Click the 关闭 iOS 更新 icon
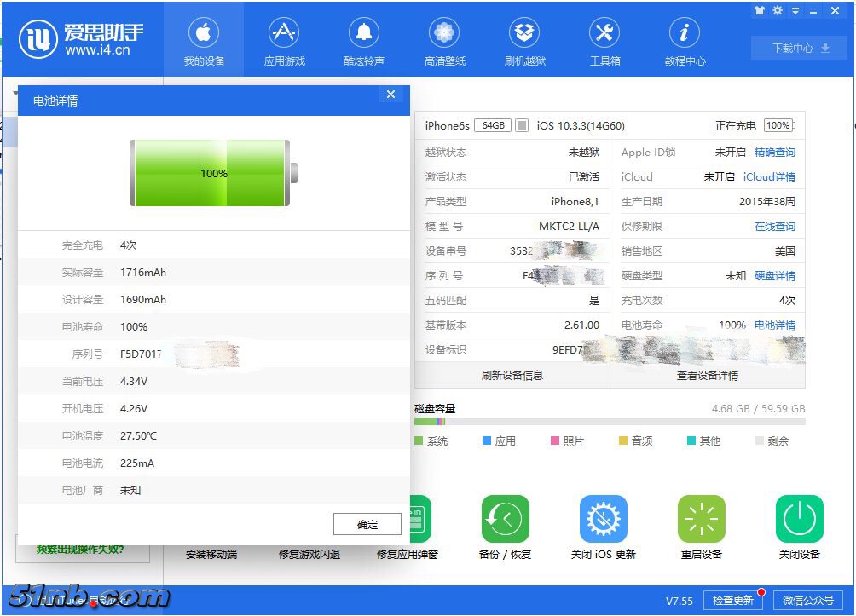Image resolution: width=856 pixels, height=616 pixels. click(603, 519)
